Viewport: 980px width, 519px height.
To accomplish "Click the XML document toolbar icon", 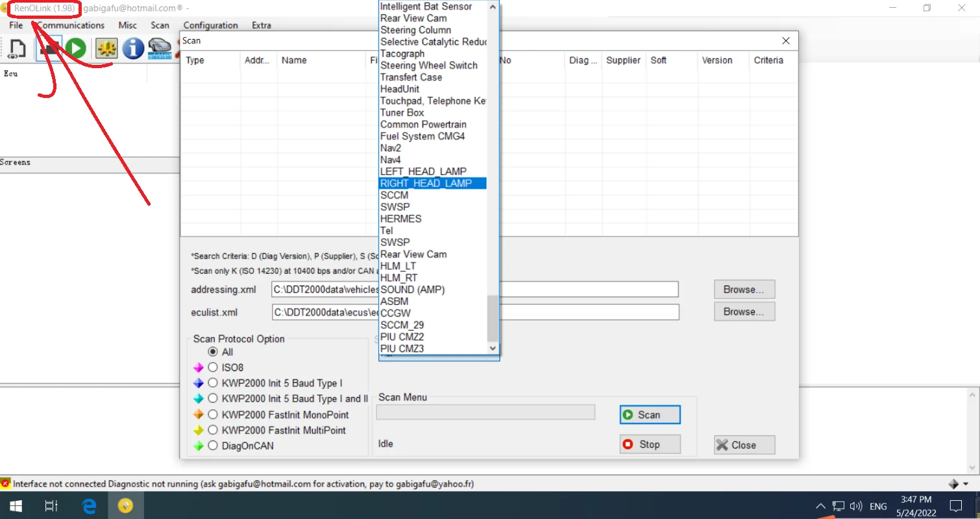I will tap(18, 49).
